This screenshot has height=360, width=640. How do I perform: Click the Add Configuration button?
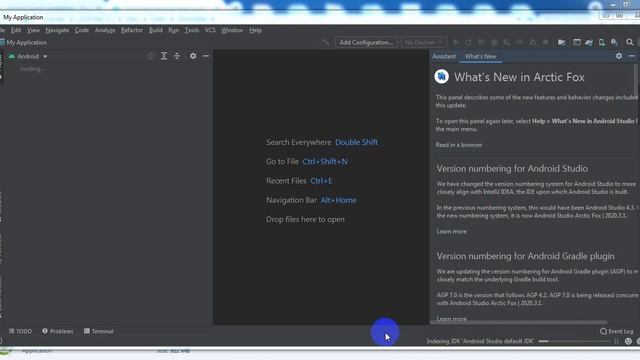pos(366,42)
